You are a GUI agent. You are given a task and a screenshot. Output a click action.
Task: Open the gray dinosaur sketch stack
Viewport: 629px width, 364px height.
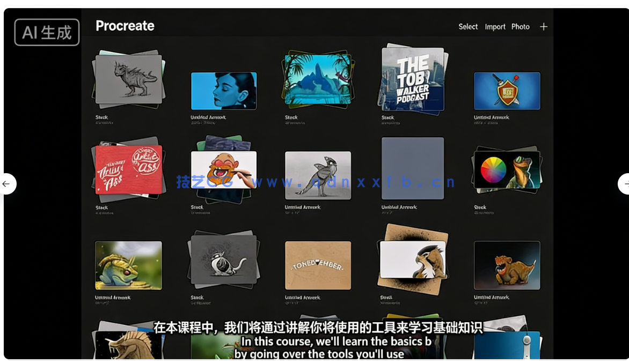(x=128, y=79)
